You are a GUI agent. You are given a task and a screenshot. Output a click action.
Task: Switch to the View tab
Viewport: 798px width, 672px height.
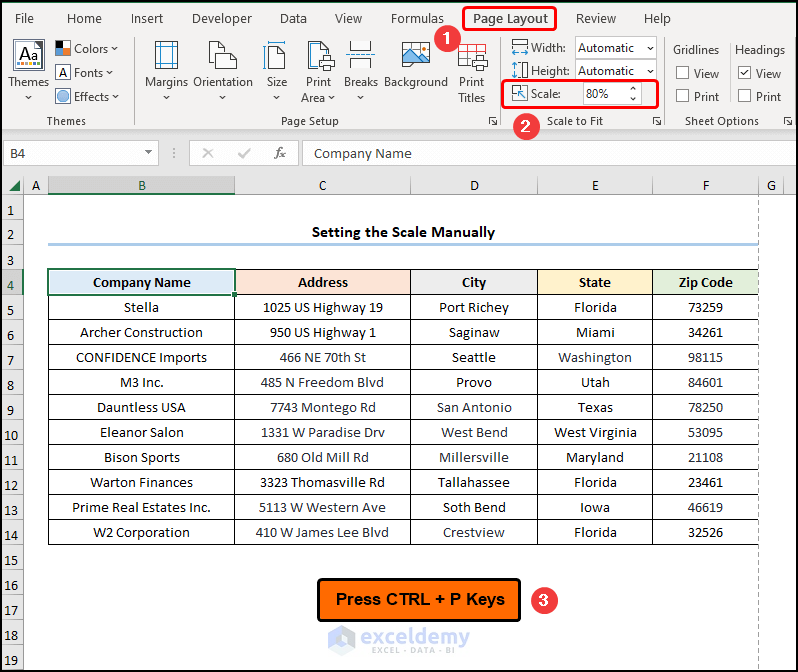[348, 19]
